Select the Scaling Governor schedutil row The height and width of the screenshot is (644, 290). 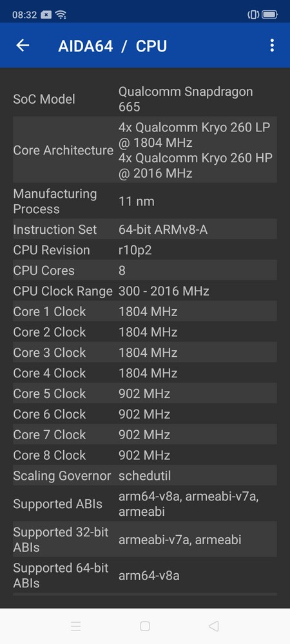(x=144, y=476)
